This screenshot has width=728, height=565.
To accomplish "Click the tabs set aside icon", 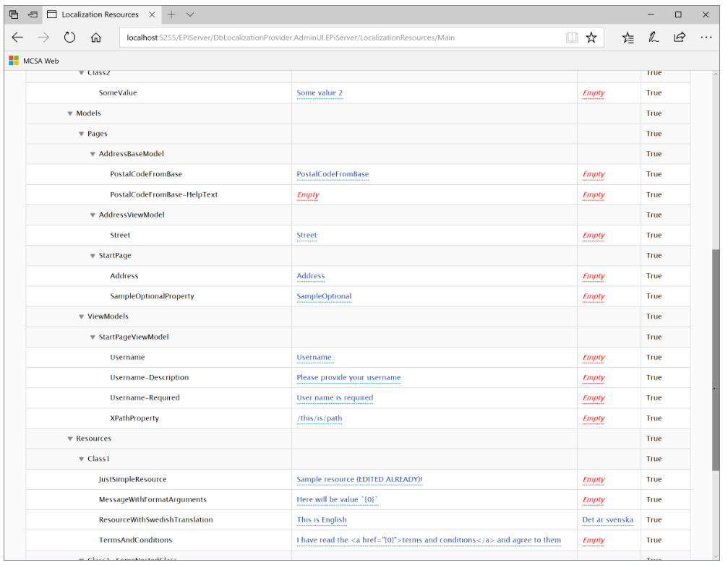I will coord(14,14).
